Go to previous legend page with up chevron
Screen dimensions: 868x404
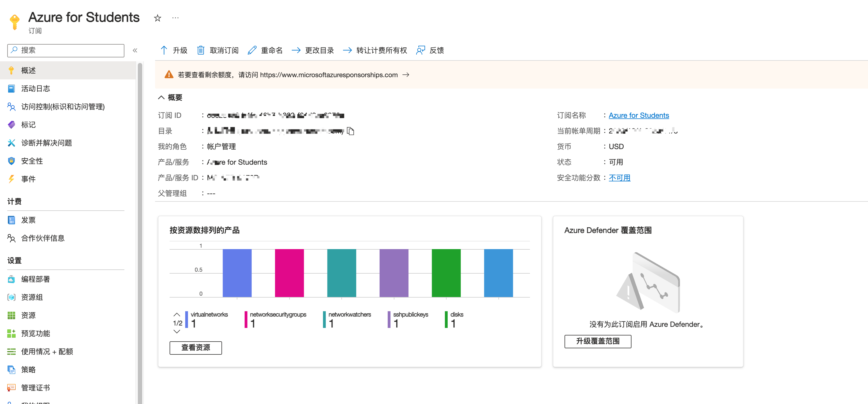pyautogui.click(x=177, y=315)
